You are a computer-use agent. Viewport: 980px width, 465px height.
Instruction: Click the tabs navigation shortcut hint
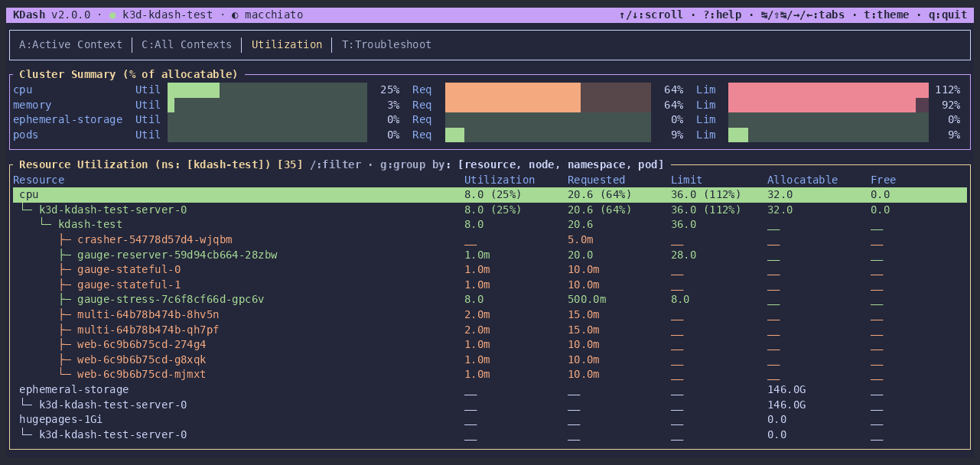click(x=803, y=15)
